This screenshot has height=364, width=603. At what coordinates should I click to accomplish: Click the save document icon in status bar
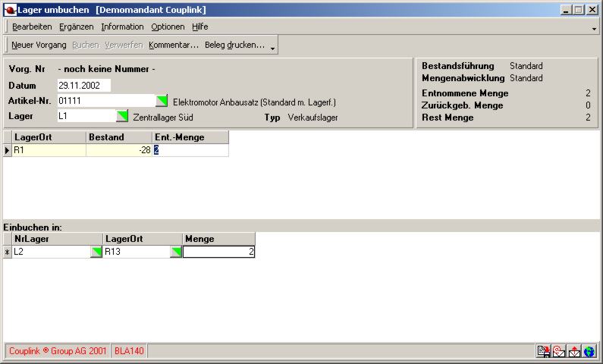[543, 351]
